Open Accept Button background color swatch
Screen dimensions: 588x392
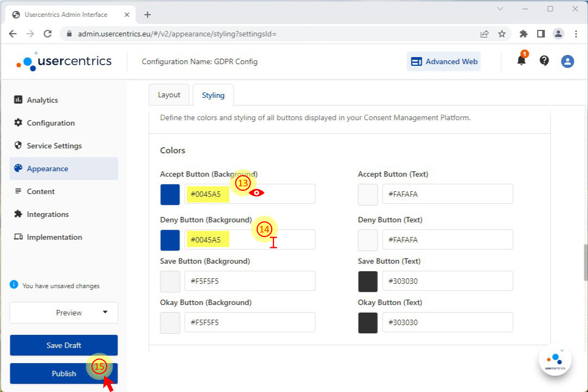[x=170, y=194]
